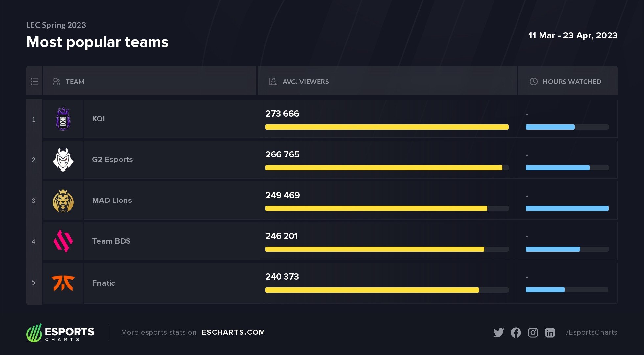Open the ESCHARTS.COM link
Image resolution: width=644 pixels, height=355 pixels.
(233, 332)
